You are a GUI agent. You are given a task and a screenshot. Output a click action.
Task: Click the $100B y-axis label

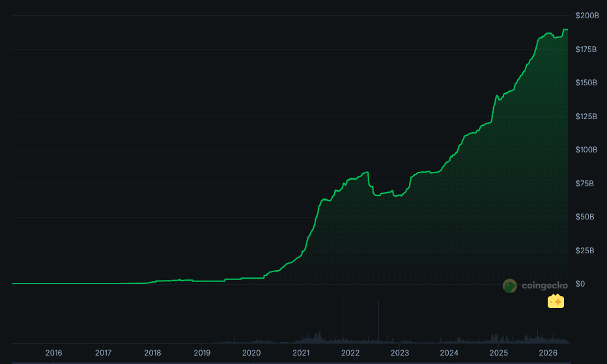pyautogui.click(x=586, y=150)
